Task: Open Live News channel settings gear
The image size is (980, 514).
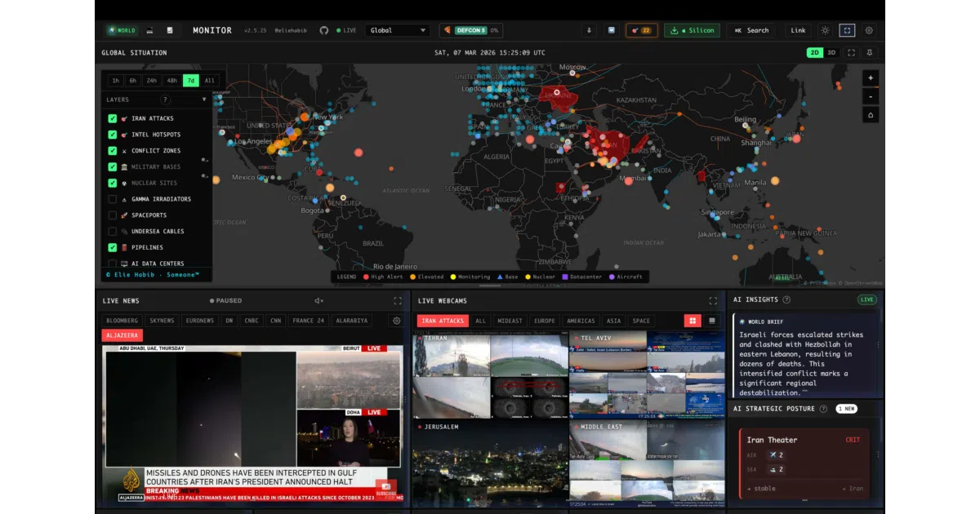Action: pos(397,321)
